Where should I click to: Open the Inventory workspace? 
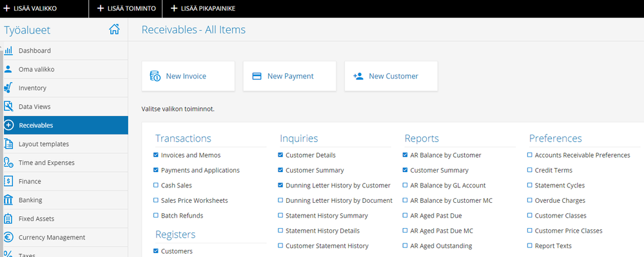pyautogui.click(x=66, y=88)
